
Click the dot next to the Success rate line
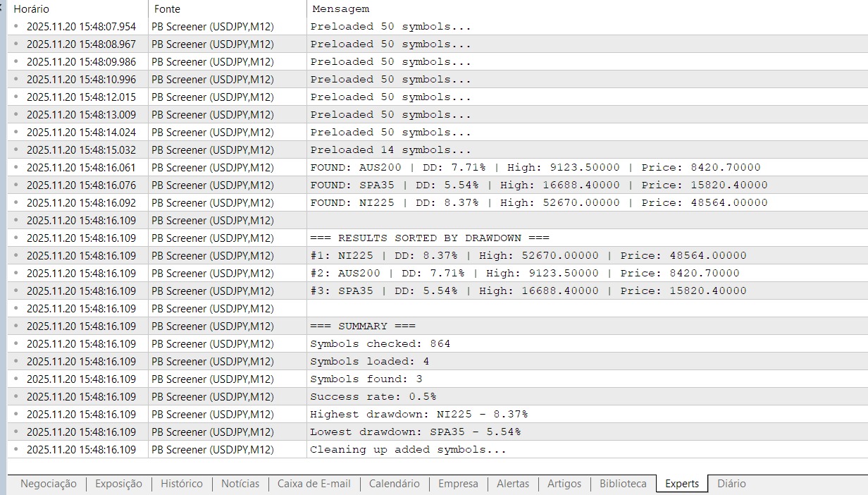coord(16,396)
